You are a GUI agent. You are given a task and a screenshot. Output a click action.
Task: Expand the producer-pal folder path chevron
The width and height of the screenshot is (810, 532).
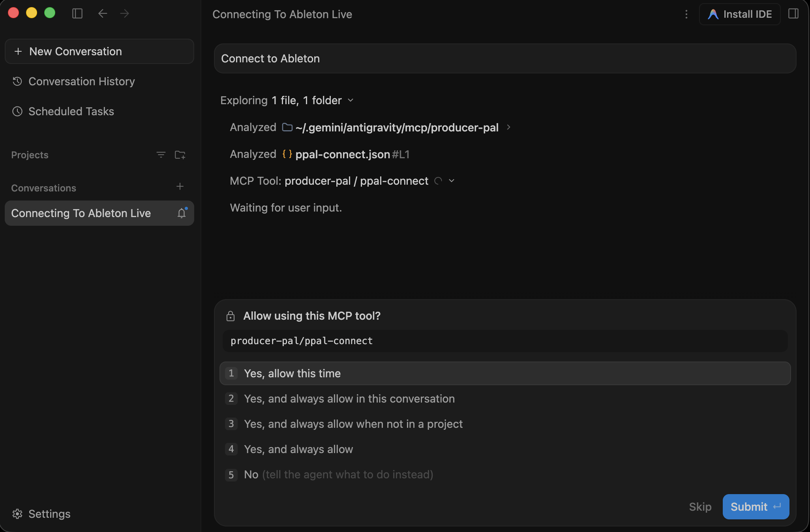click(x=508, y=127)
